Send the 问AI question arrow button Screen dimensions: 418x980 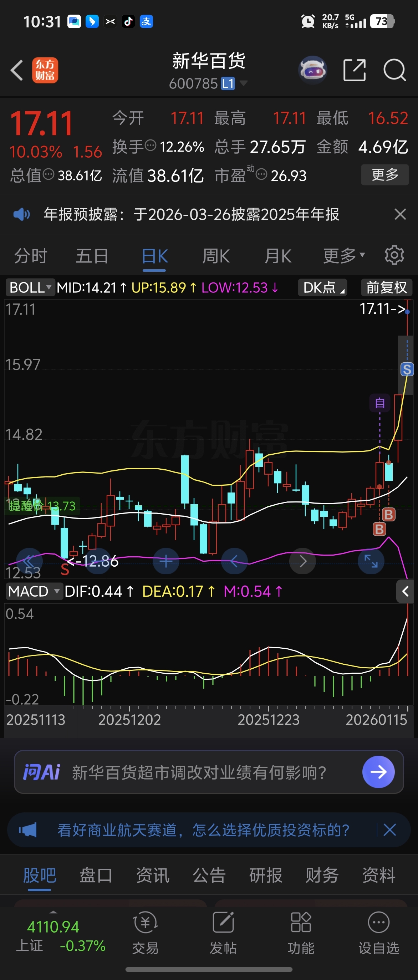click(x=378, y=772)
